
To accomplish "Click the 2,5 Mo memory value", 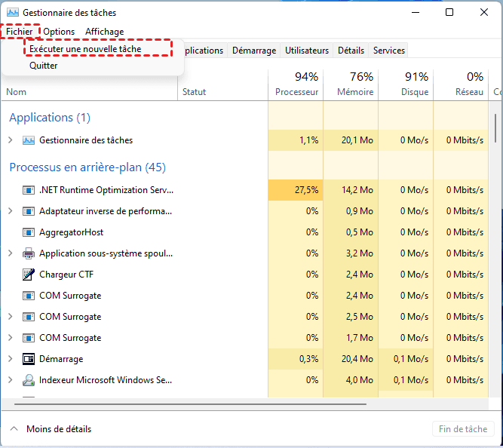I will point(359,317).
